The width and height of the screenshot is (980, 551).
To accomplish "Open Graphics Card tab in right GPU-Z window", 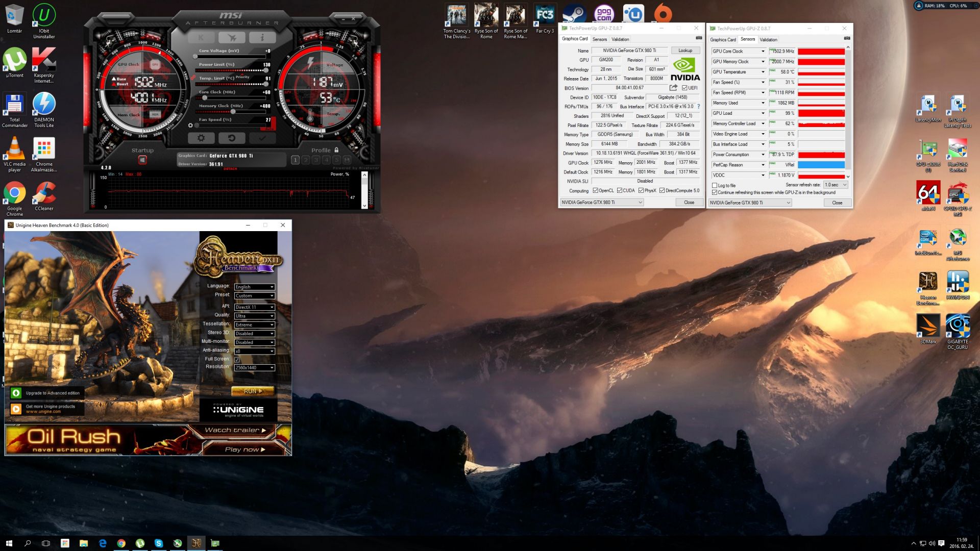I will tap(723, 40).
